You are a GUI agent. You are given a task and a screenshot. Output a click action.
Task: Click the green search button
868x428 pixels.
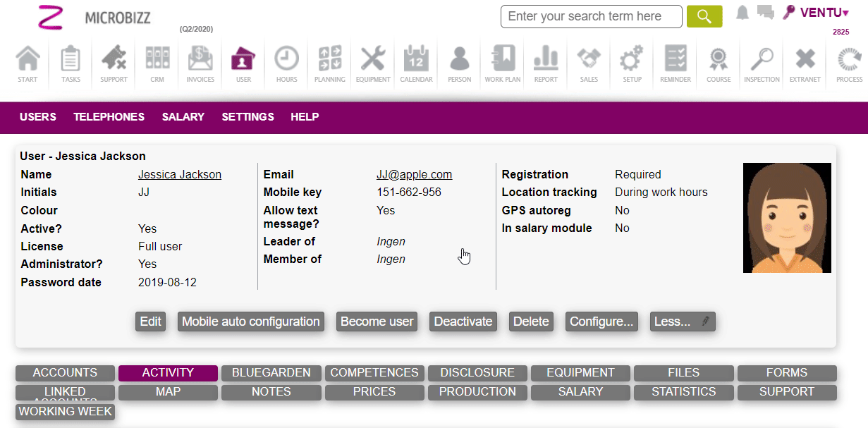[x=704, y=16]
